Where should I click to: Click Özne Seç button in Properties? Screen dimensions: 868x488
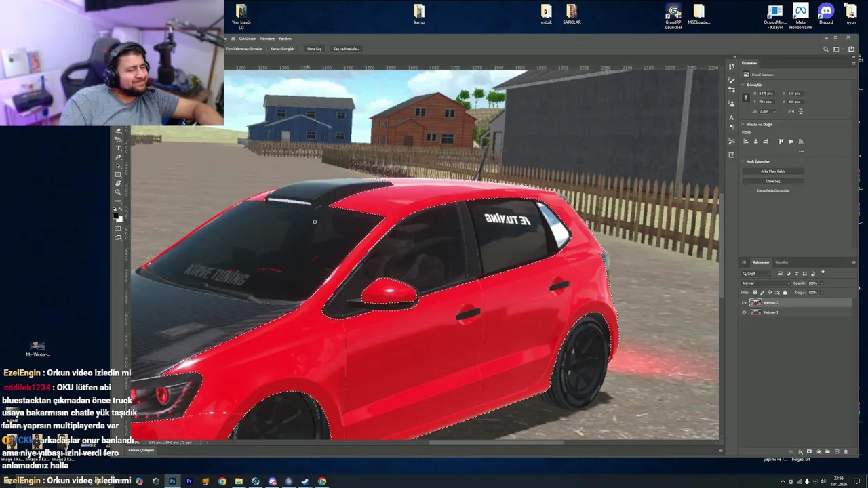point(773,181)
